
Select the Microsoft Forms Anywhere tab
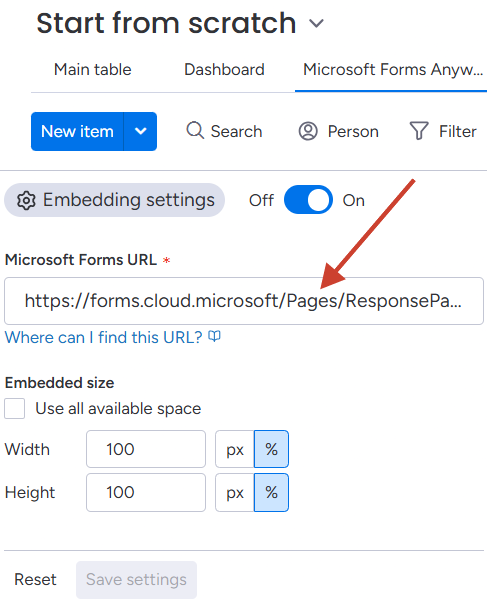[393, 70]
